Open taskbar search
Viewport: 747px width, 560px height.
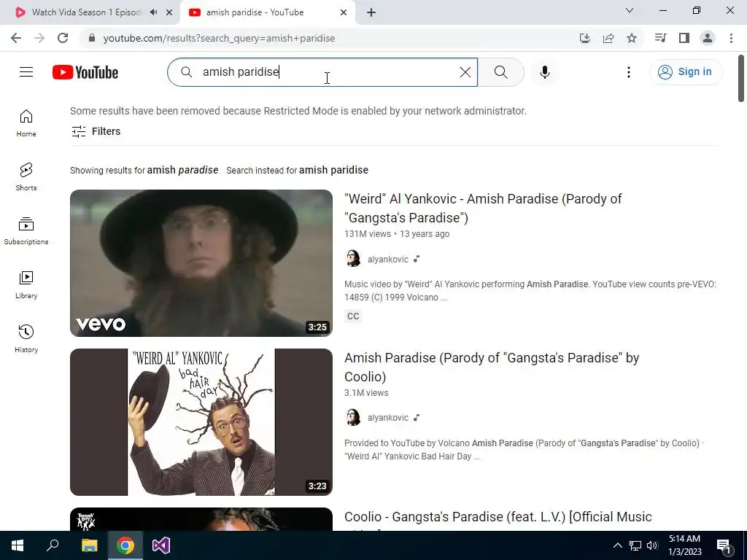pos(53,545)
